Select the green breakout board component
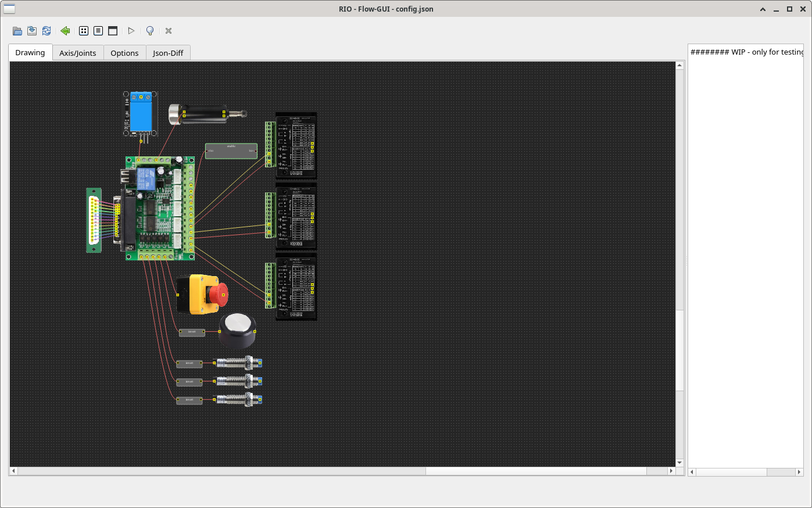This screenshot has width=812, height=508. 160,208
